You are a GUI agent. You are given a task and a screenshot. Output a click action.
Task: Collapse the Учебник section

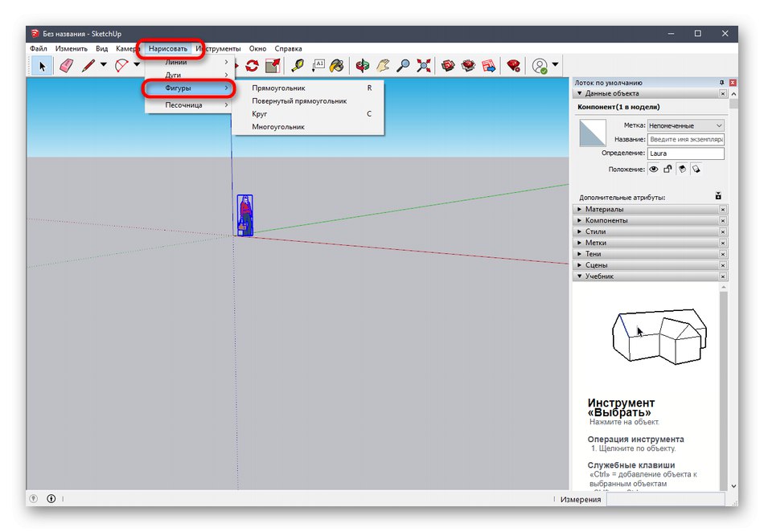coord(579,276)
